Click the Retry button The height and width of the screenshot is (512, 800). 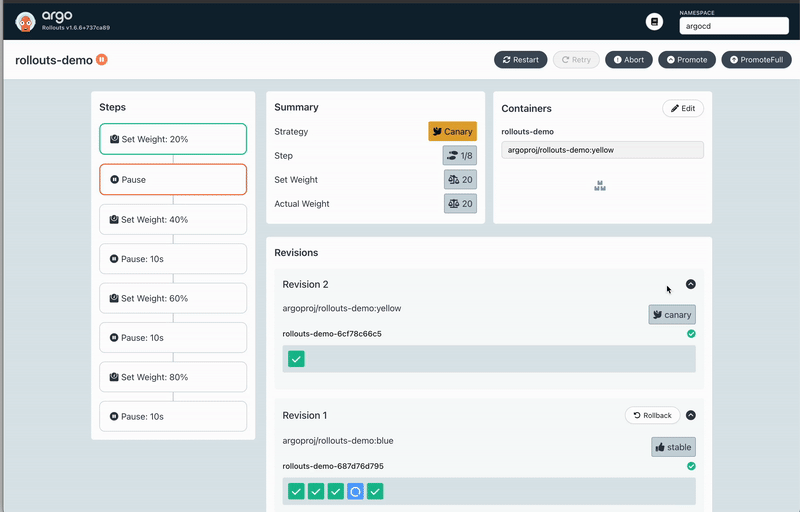click(x=576, y=60)
